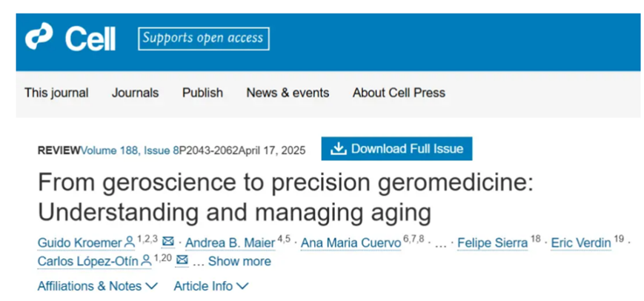This screenshot has width=644, height=301.
Task: Expand the Affiliations & Notes section
Action: [x=97, y=285]
